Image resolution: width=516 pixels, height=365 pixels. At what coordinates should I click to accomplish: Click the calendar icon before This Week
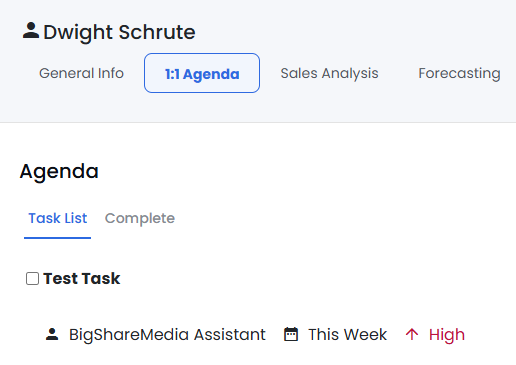(x=291, y=334)
